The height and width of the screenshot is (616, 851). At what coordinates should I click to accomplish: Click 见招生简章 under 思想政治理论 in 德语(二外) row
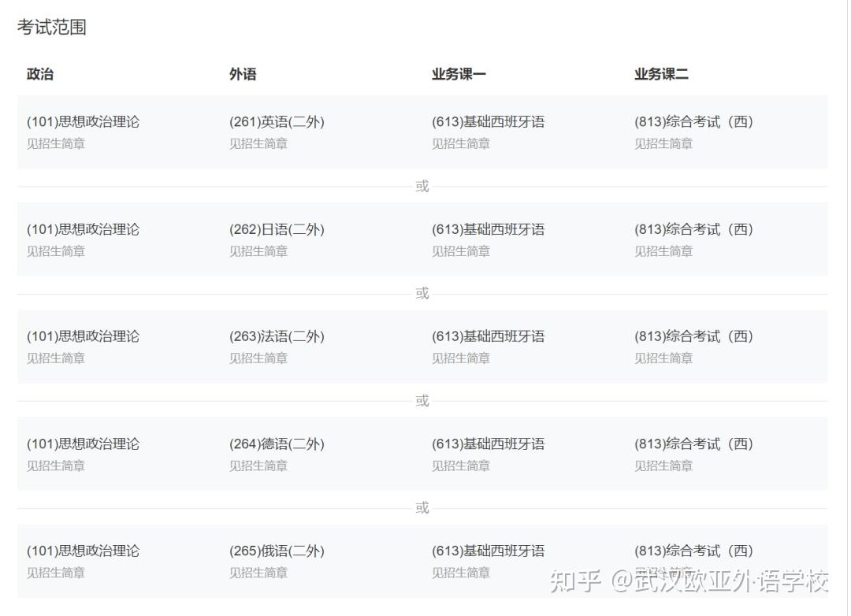[x=56, y=466]
